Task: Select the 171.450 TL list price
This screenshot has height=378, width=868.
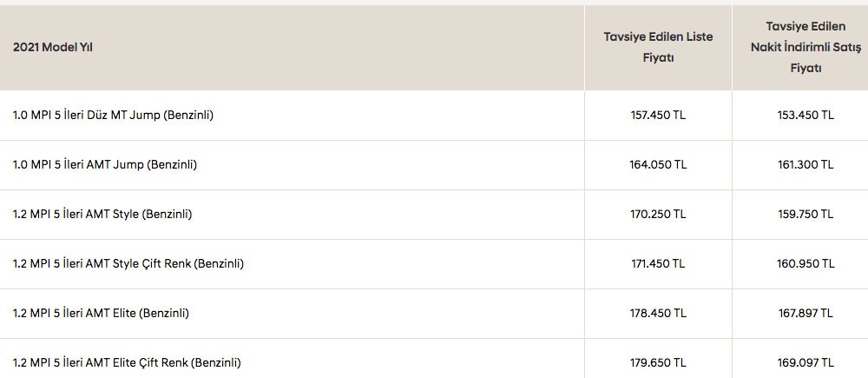Action: (x=658, y=263)
